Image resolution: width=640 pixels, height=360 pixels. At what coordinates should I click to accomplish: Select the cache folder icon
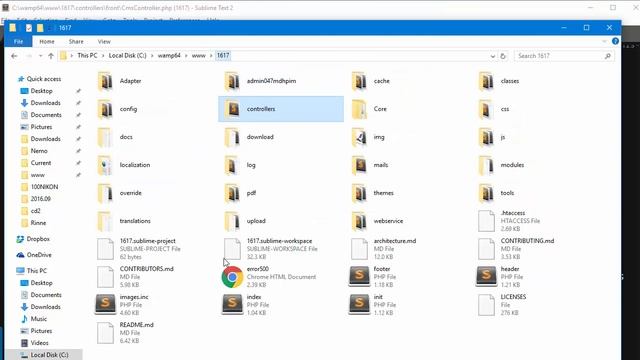(359, 81)
